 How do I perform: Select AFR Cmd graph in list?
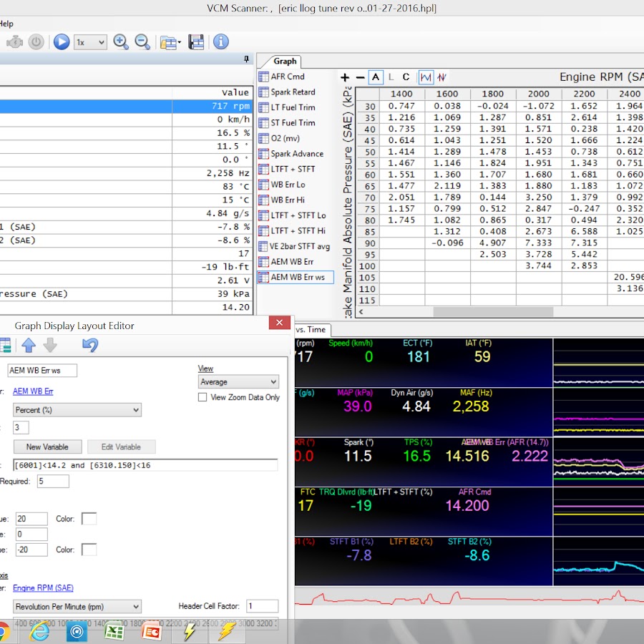click(x=288, y=77)
